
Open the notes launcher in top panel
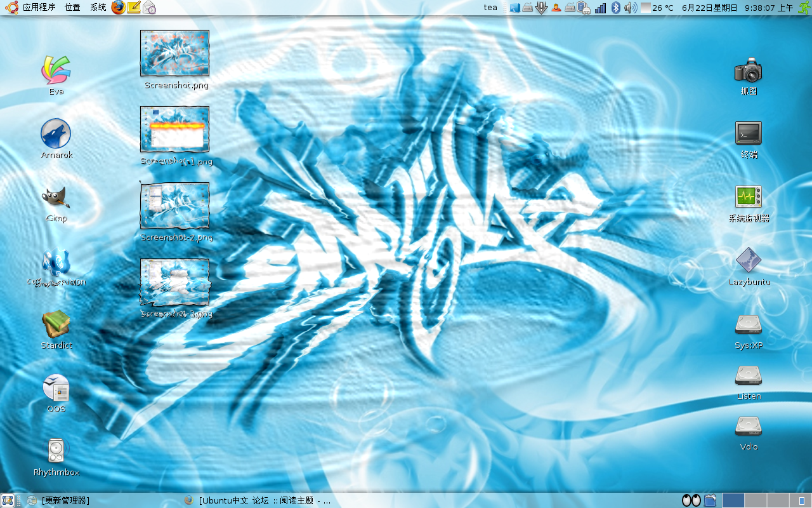(x=134, y=8)
